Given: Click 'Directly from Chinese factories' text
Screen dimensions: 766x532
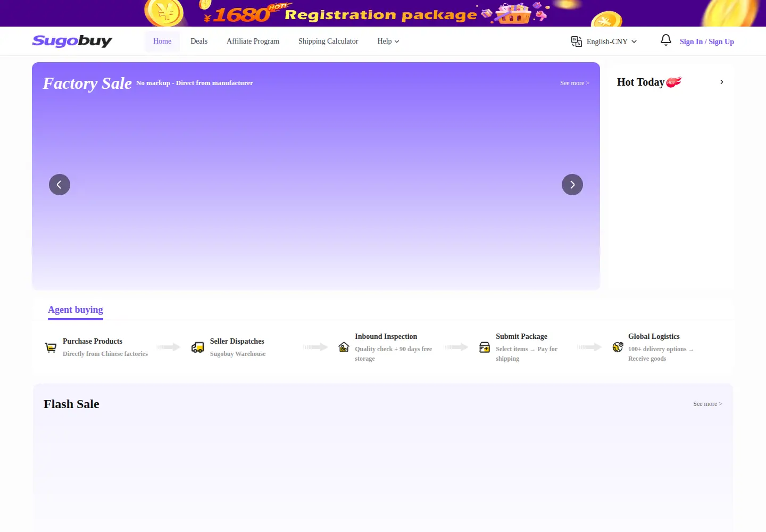Looking at the screenshot, I should point(105,354).
